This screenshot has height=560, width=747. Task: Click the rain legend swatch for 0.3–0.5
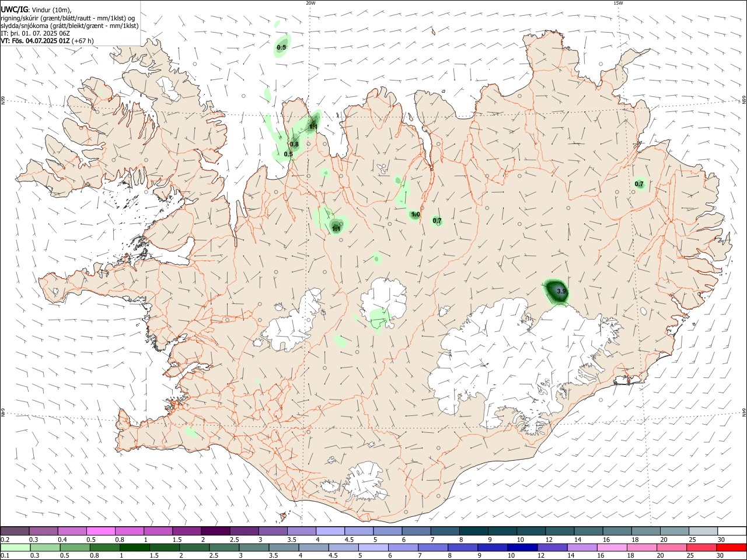click(45, 547)
